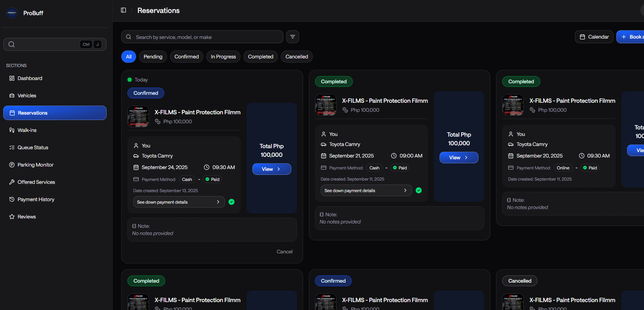Select the Completed filter tab

(x=261, y=57)
